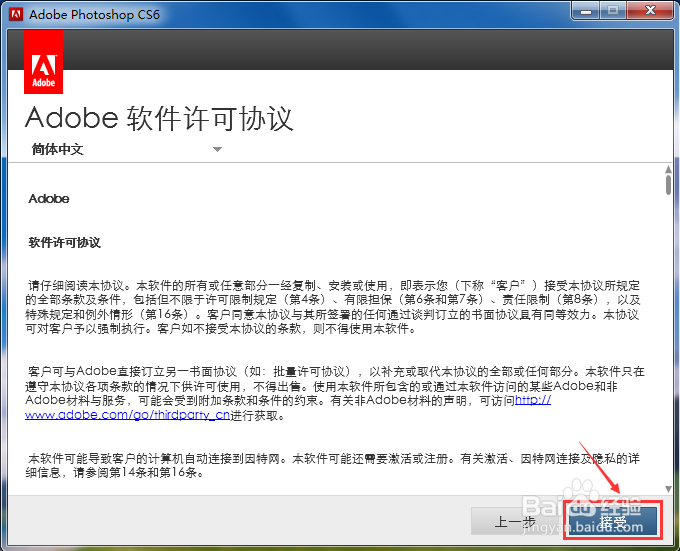Image resolution: width=680 pixels, height=551 pixels.
Task: Click the Accept (接受) button
Action: (x=613, y=521)
